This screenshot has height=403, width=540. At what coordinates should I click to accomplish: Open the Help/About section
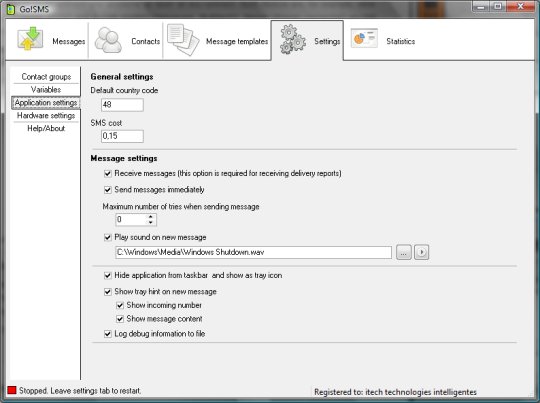click(46, 128)
